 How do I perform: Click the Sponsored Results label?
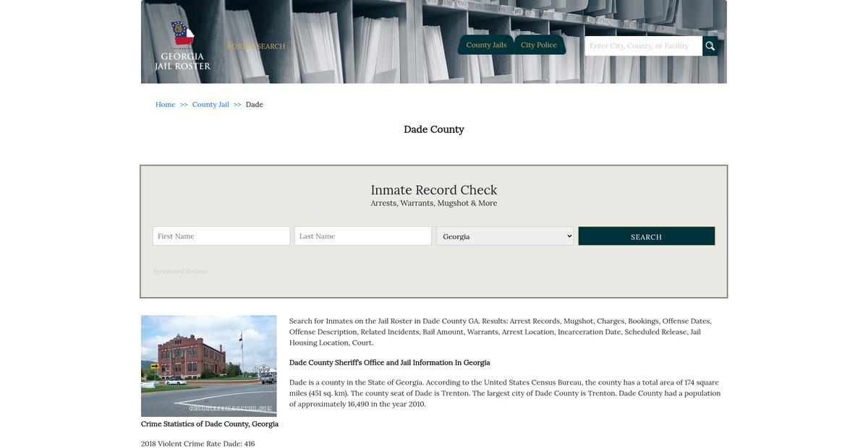[179, 272]
